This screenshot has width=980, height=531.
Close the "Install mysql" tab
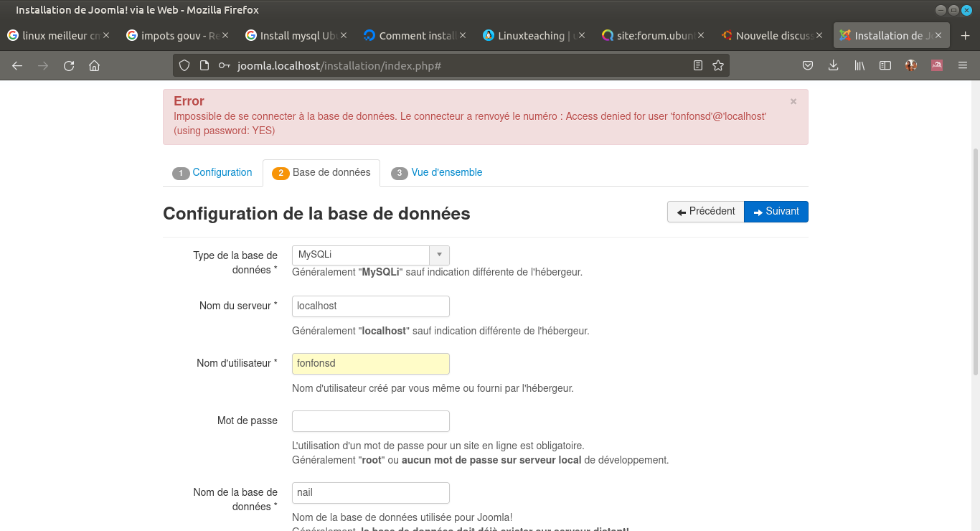(x=344, y=35)
